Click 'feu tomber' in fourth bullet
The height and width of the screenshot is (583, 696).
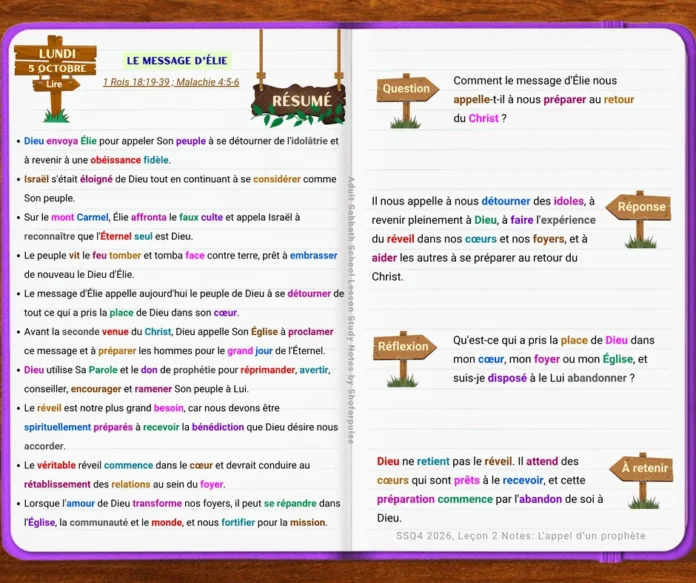(x=117, y=255)
